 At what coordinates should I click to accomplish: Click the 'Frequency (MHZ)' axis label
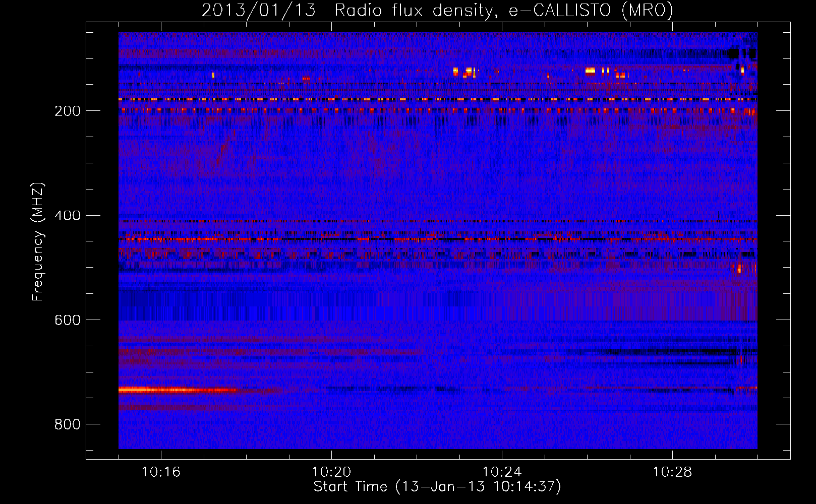tap(37, 242)
